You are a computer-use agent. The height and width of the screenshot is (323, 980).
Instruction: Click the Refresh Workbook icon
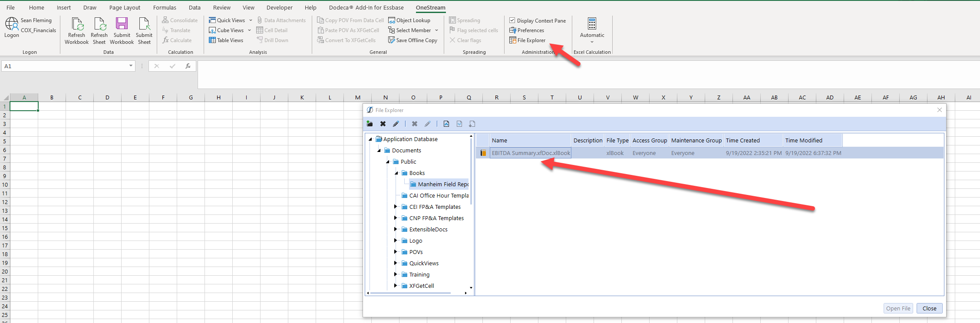click(77, 24)
